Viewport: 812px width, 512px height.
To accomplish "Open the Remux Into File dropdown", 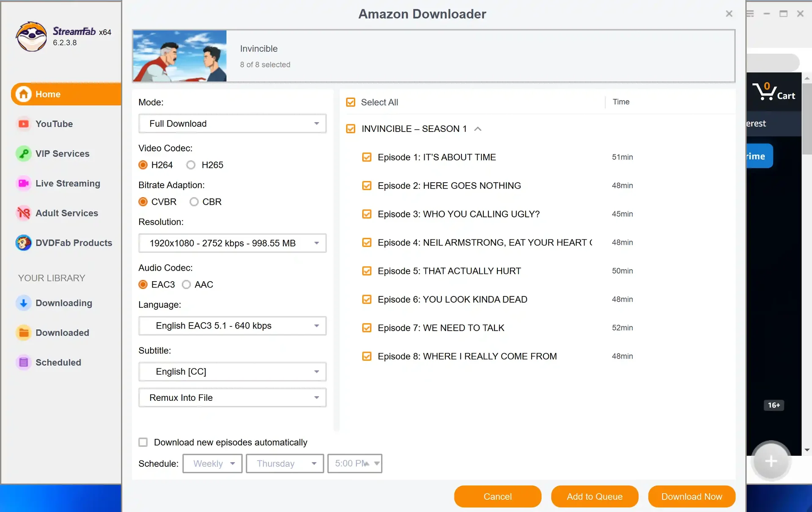I will pos(232,398).
